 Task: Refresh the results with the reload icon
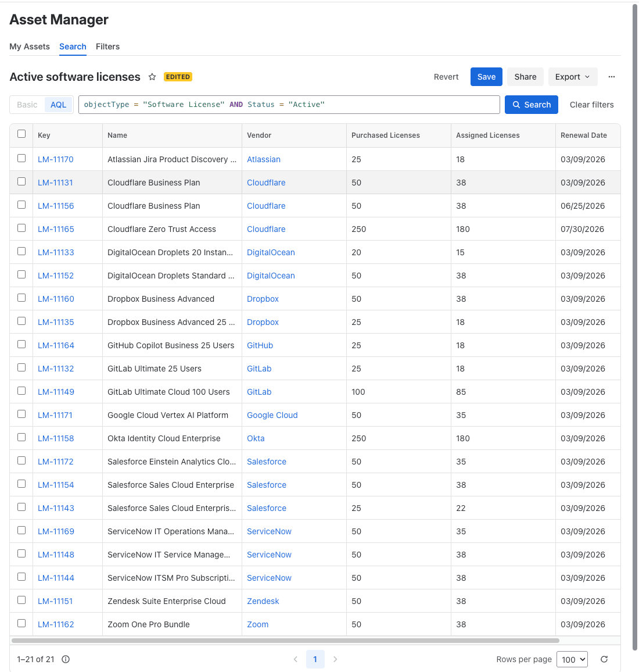tap(604, 659)
